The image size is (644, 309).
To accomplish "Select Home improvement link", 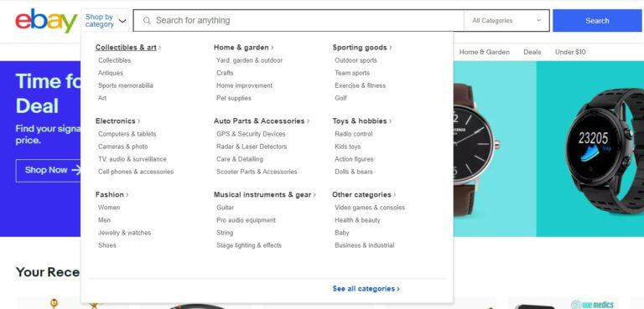I will pos(244,85).
